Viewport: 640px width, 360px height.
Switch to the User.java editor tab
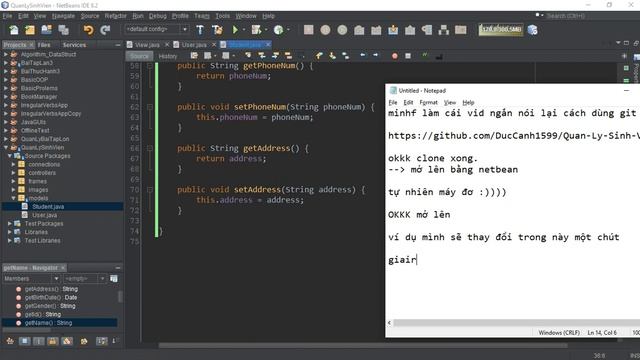tap(194, 44)
